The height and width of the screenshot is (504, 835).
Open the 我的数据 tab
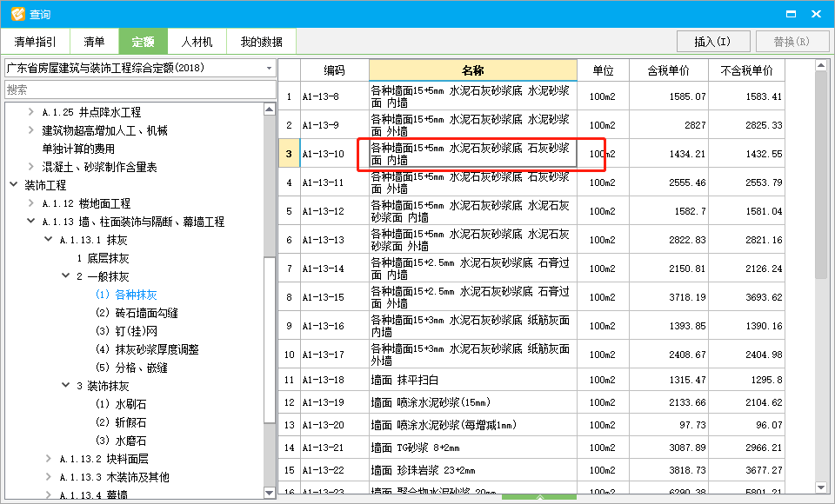click(262, 42)
